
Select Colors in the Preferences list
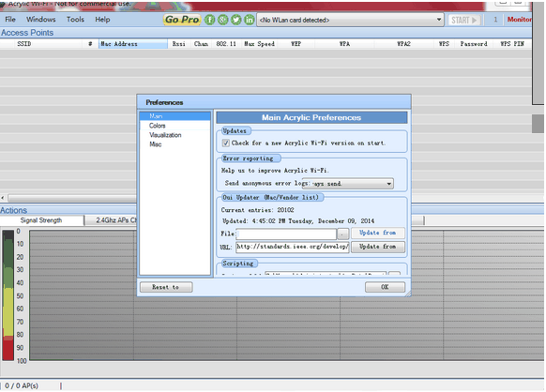click(x=158, y=126)
